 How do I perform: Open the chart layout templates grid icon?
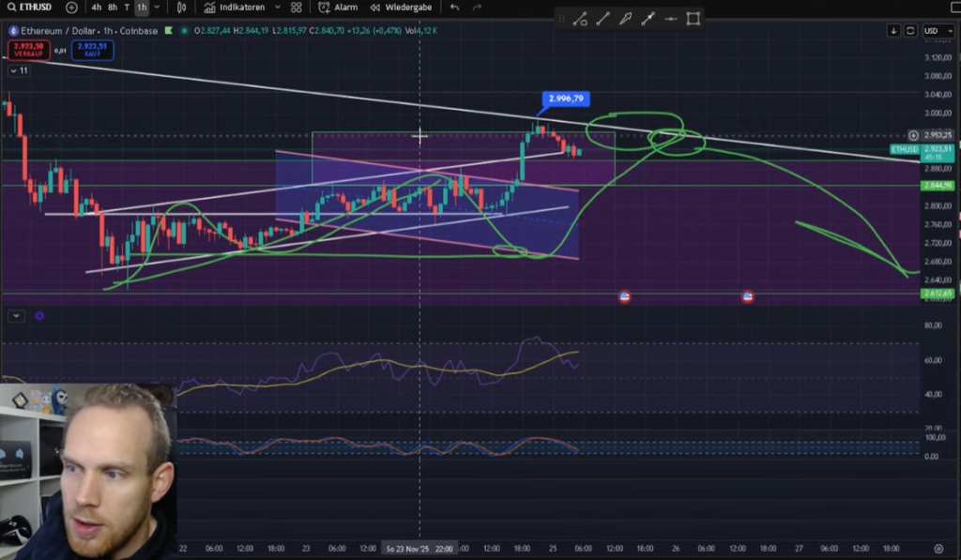coord(297,8)
